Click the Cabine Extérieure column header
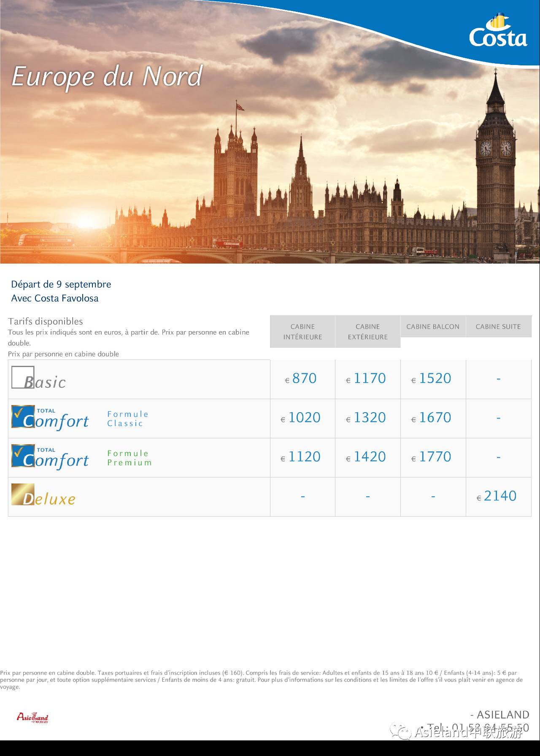Screen dimensions: 540x756 (368, 332)
